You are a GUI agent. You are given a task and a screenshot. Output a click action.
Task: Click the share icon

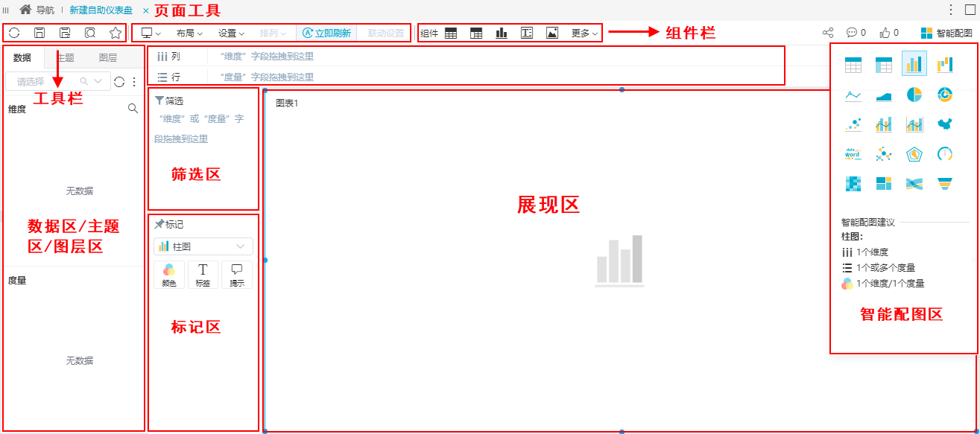click(x=828, y=33)
